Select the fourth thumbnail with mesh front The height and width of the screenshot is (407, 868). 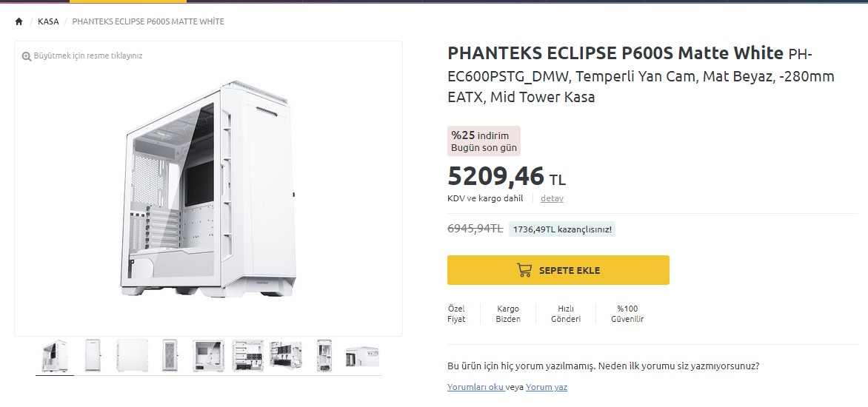pyautogui.click(x=170, y=356)
